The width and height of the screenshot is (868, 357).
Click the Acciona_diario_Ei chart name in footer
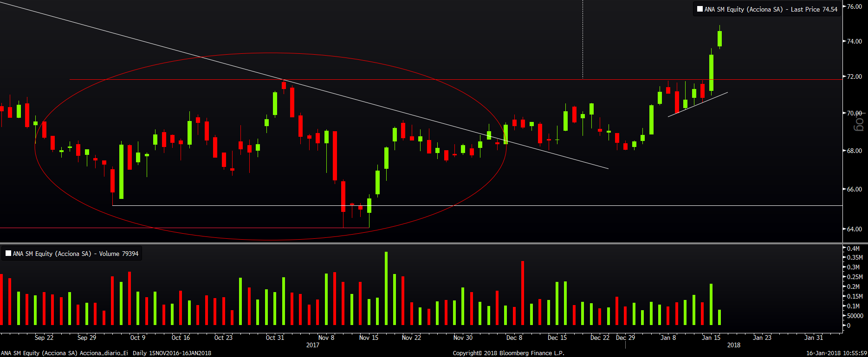tap(104, 353)
